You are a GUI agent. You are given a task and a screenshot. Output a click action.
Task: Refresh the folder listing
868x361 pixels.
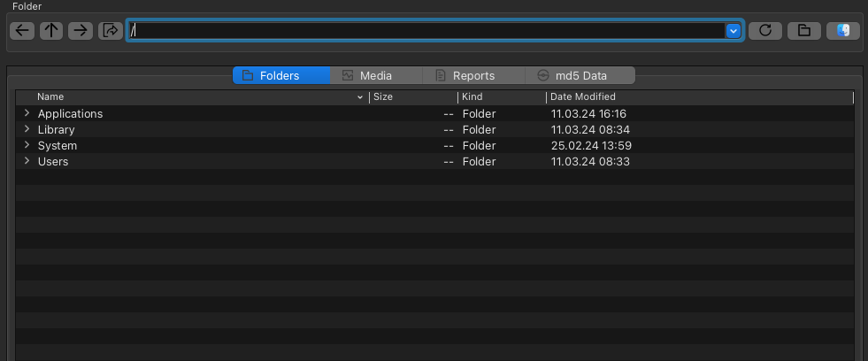click(765, 30)
